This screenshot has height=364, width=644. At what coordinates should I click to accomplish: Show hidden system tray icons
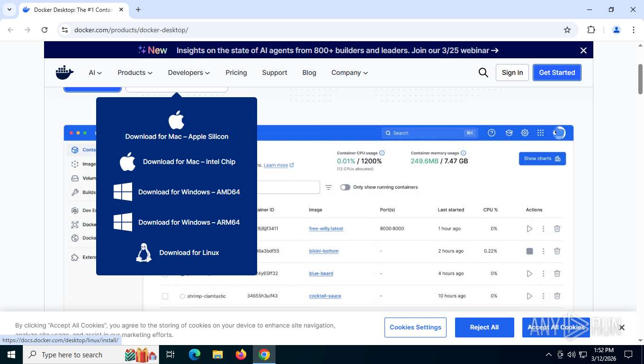click(x=549, y=355)
